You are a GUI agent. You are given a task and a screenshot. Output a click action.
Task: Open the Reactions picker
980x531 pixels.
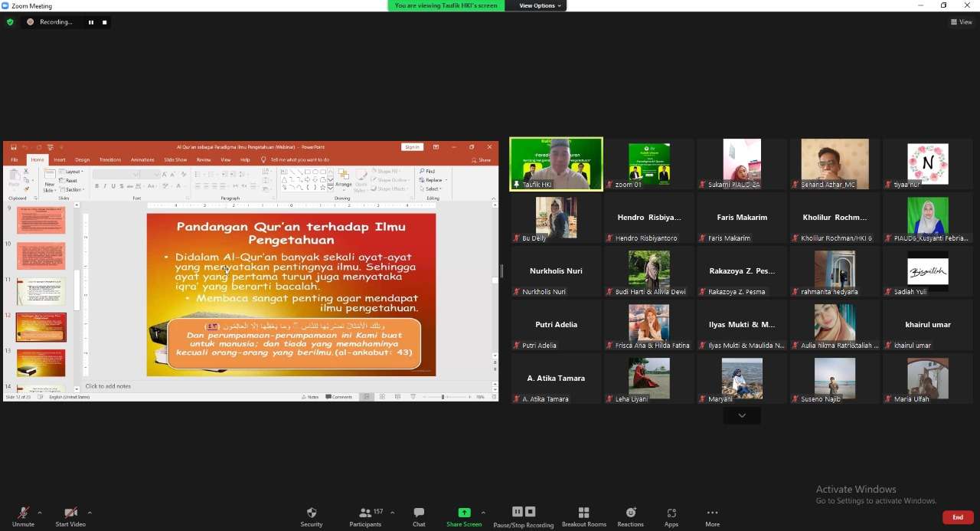[630, 516]
